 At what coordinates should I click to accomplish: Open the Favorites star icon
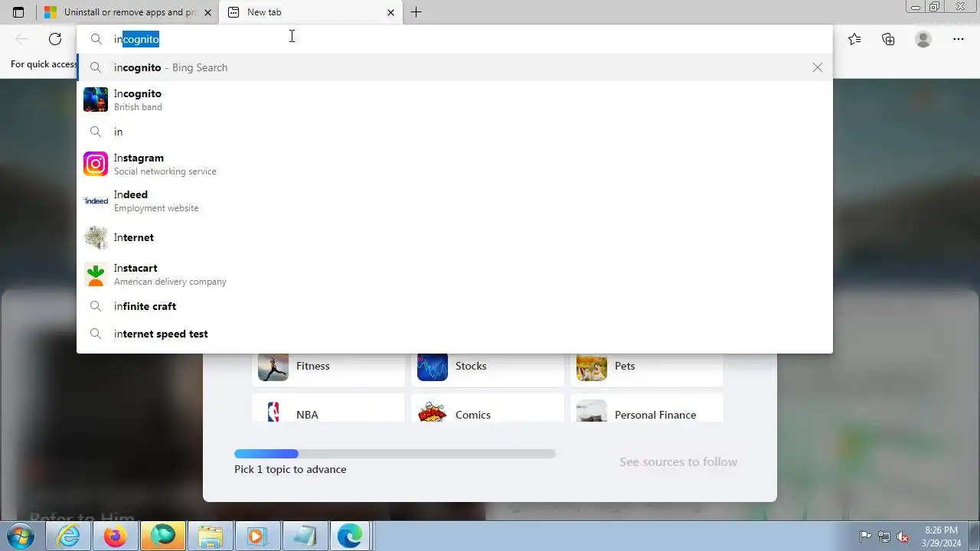pos(854,39)
